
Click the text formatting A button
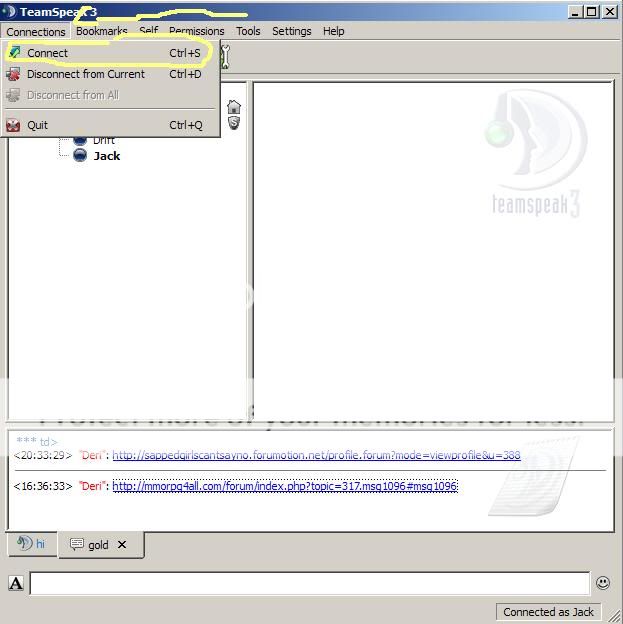point(16,583)
